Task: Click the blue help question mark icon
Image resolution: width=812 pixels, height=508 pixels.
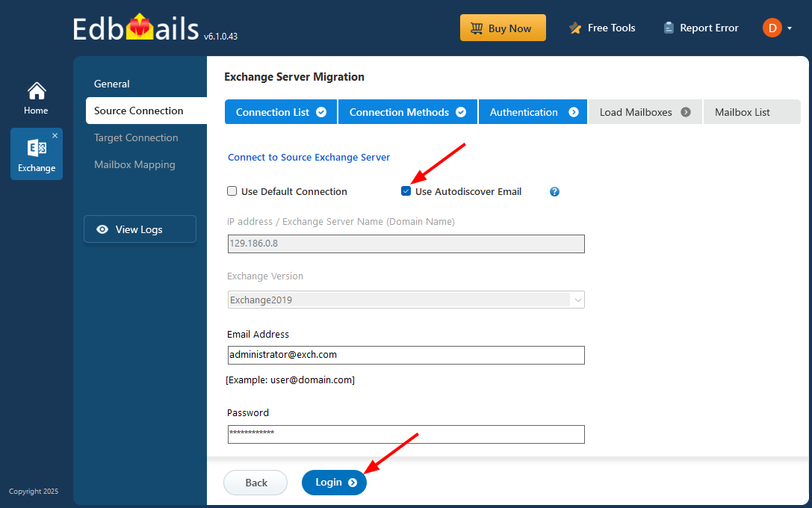Action: [554, 192]
